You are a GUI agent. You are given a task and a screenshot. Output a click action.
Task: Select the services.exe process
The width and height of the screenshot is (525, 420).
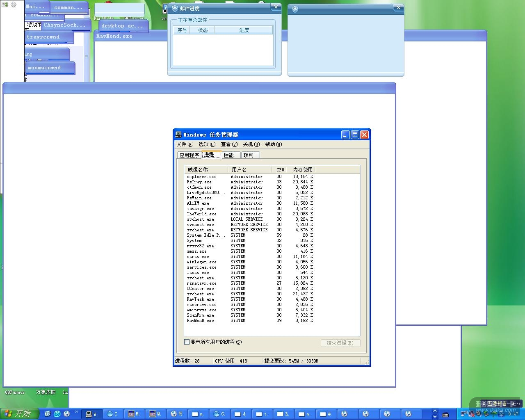(250, 267)
